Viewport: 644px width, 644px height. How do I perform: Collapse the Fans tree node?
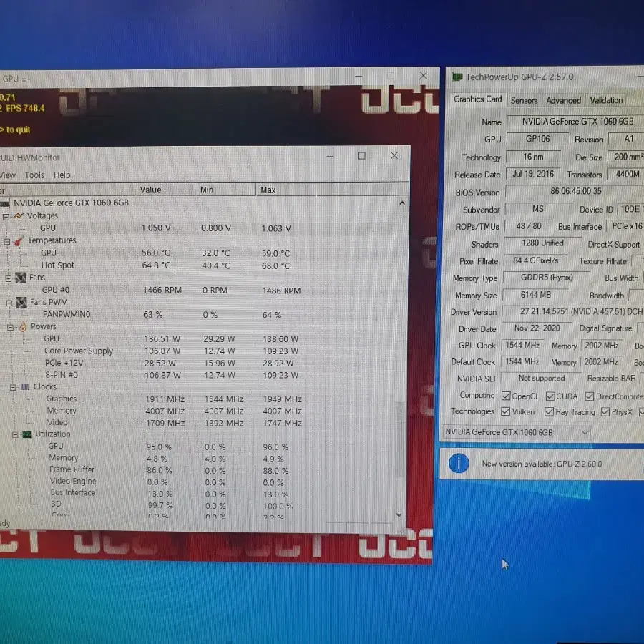(x=9, y=279)
